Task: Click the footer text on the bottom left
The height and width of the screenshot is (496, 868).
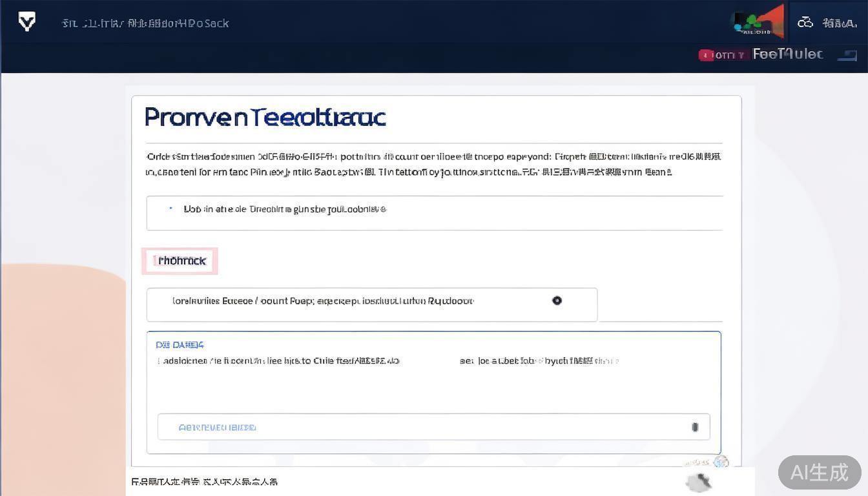Action: tap(205, 482)
